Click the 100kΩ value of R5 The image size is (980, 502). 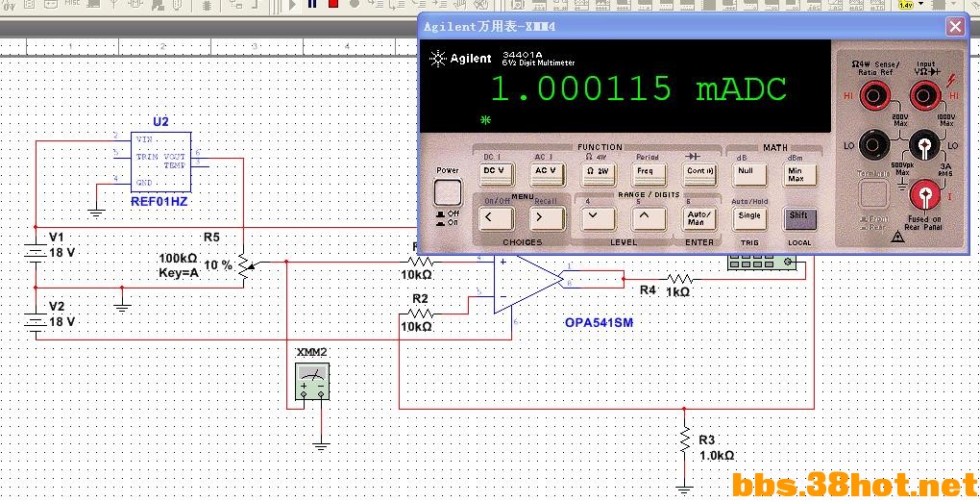pyautogui.click(x=178, y=258)
